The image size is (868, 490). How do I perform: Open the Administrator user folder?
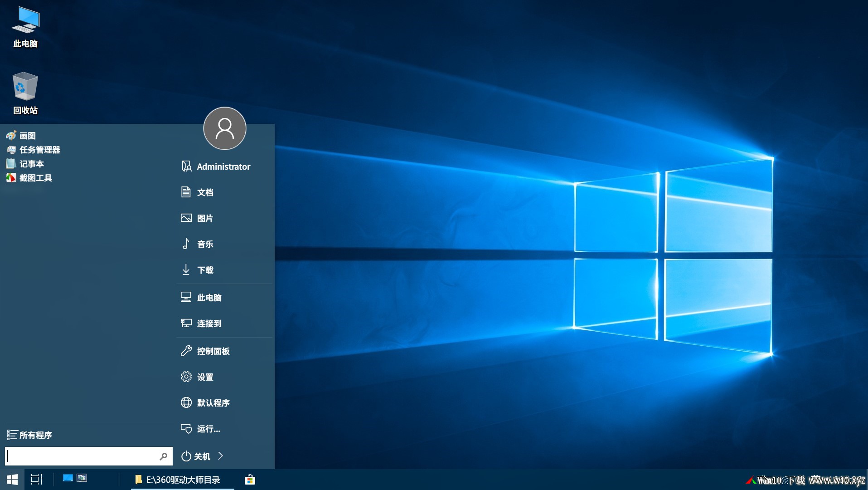click(x=224, y=167)
